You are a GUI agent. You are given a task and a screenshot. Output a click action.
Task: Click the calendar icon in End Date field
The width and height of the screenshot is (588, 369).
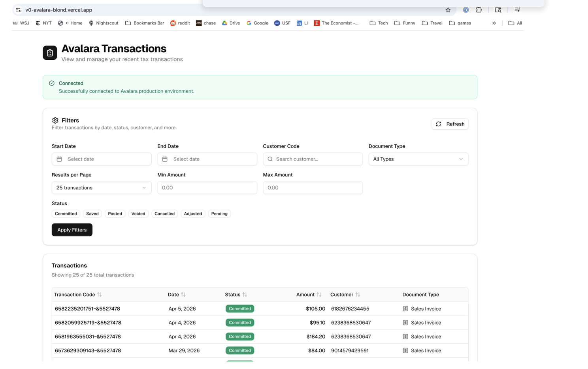[165, 159]
